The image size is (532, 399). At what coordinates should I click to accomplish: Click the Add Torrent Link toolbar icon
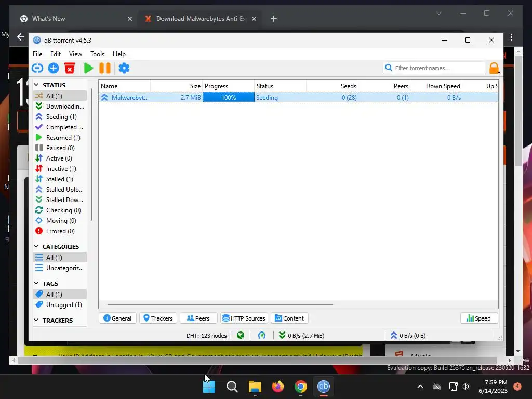click(x=37, y=68)
